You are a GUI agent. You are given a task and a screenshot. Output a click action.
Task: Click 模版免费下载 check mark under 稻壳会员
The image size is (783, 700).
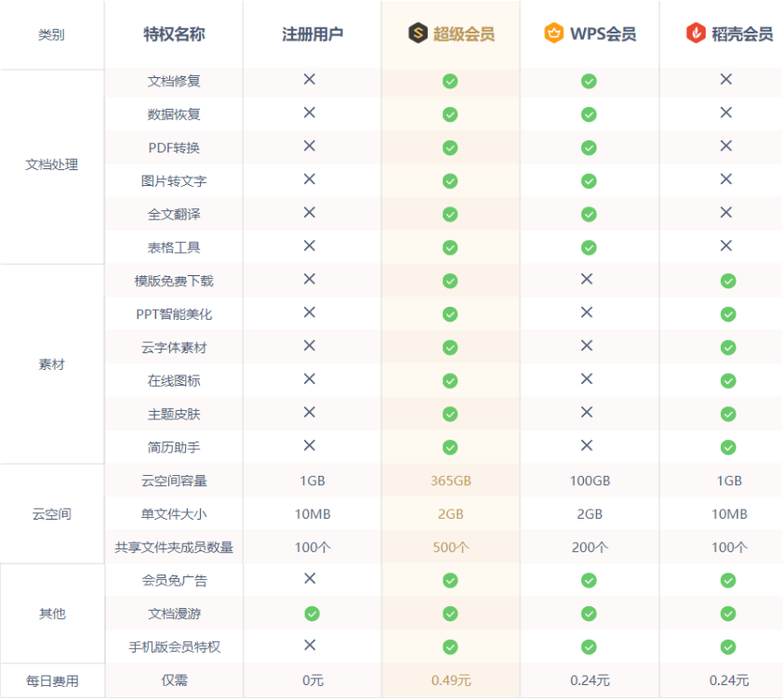tap(728, 281)
